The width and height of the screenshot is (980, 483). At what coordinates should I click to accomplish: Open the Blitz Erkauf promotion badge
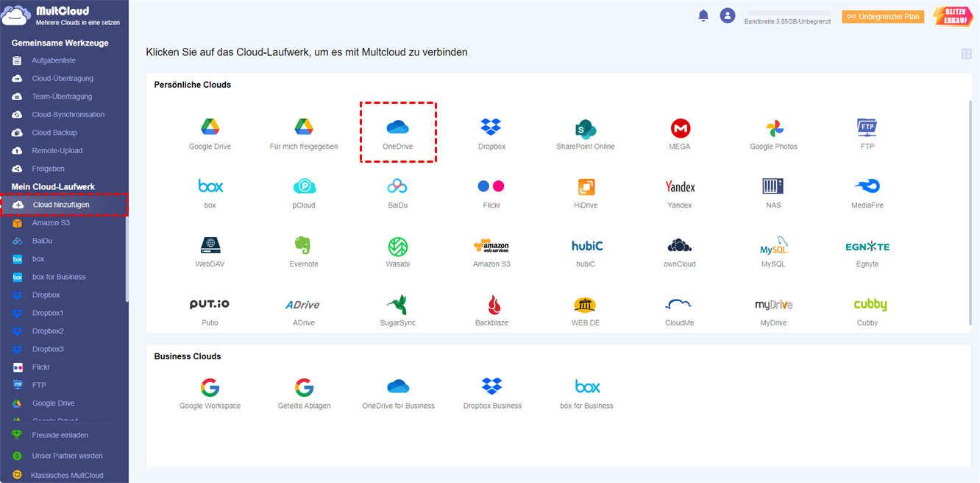click(x=953, y=16)
